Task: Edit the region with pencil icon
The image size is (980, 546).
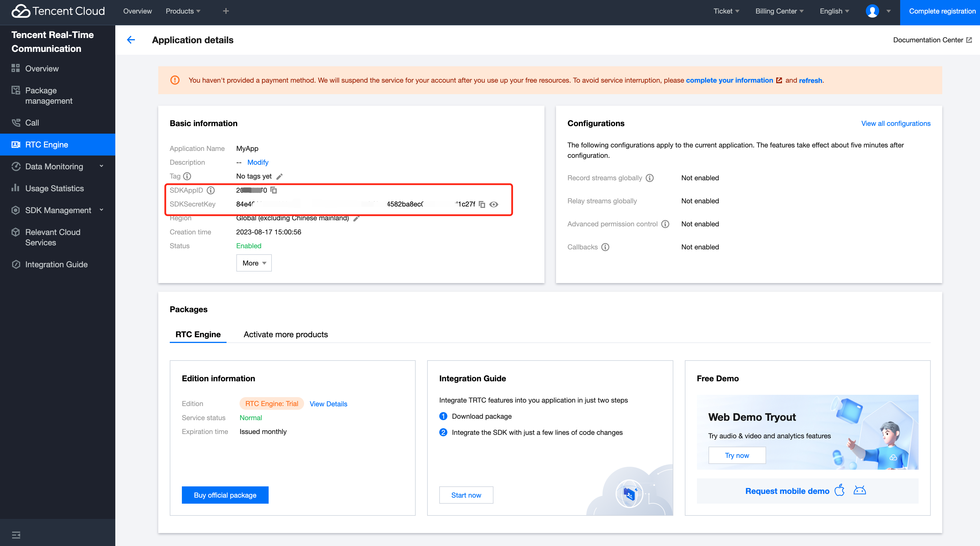Action: (x=356, y=218)
